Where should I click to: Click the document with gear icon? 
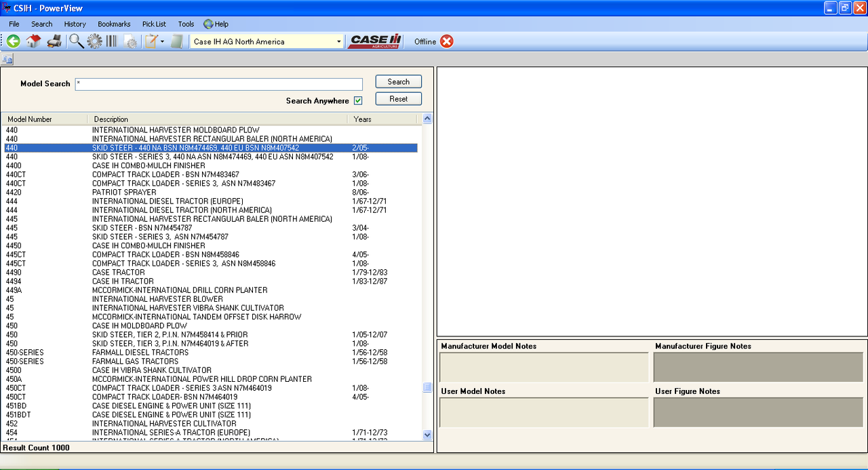click(x=130, y=42)
